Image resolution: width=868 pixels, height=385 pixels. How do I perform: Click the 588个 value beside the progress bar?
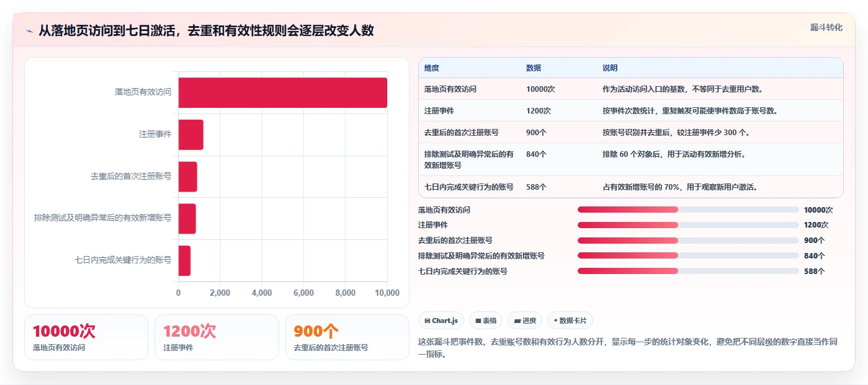click(814, 271)
